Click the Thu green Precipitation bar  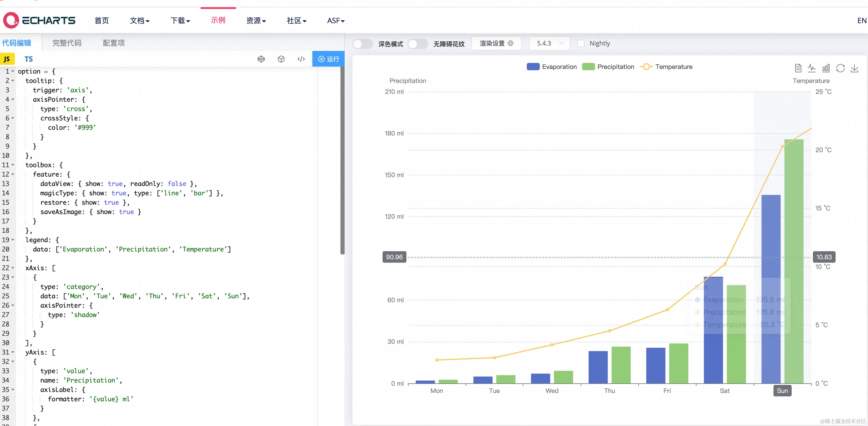point(621,365)
